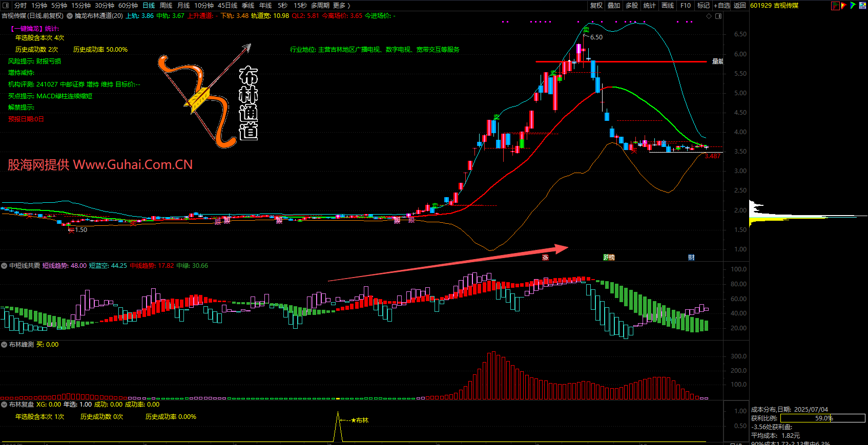Image resolution: width=868 pixels, height=445 pixels.
Task: Expand 更多 period options
Action: [x=341, y=5]
